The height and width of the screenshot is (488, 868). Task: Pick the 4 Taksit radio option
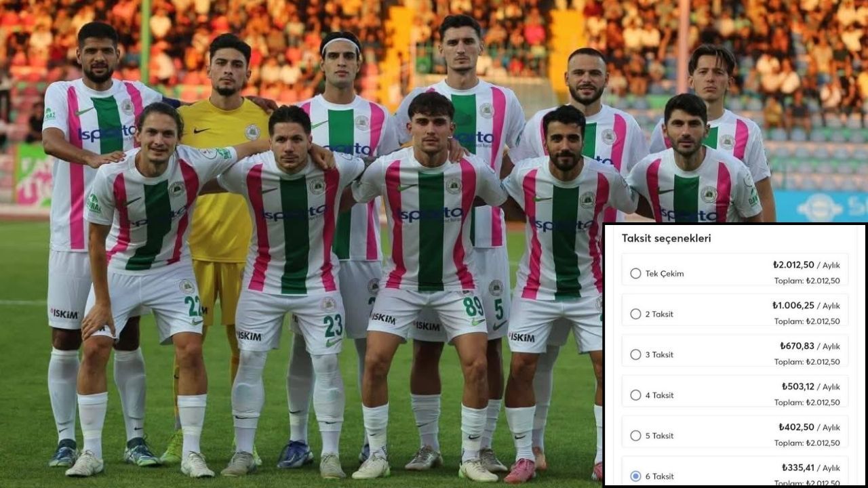635,395
